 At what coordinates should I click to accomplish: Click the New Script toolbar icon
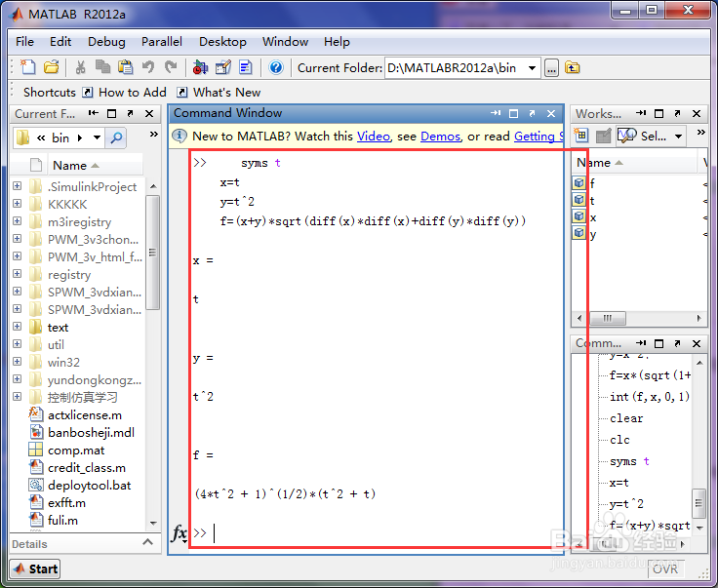[x=28, y=67]
